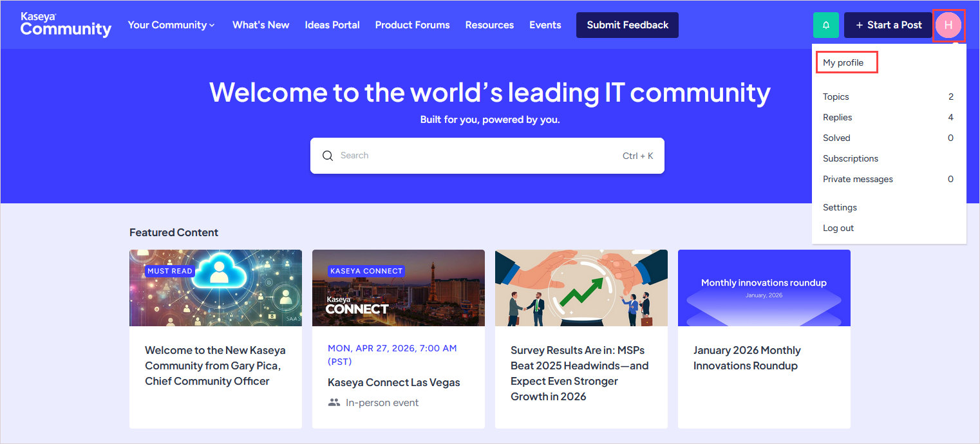Click Log out in the menu

point(838,228)
